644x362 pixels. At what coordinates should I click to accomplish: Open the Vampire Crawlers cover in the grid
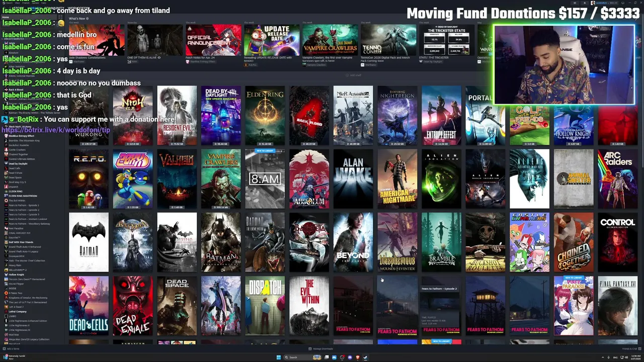(x=221, y=179)
